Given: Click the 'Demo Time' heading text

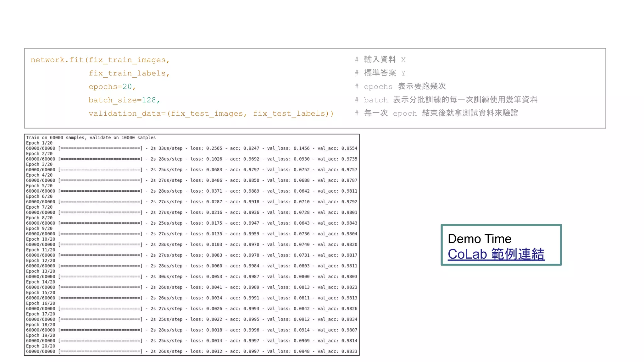Looking at the screenshot, I should (480, 239).
